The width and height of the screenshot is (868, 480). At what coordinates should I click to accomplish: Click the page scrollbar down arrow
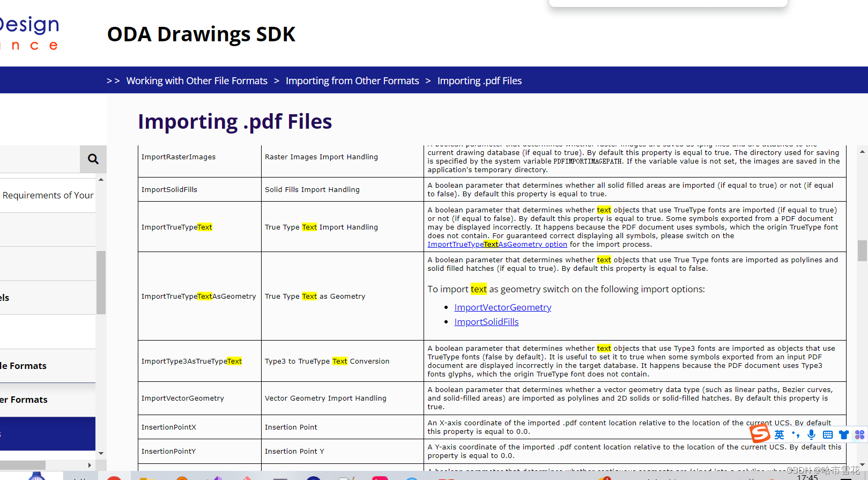tap(862, 464)
